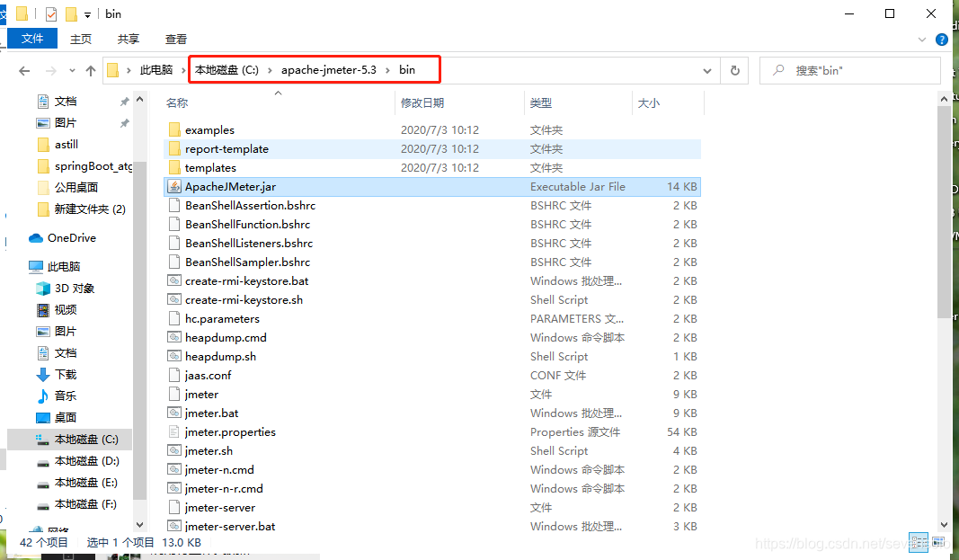Open quick access toolbar customize dropdown
Image resolution: width=959 pixels, height=560 pixels.
click(87, 14)
